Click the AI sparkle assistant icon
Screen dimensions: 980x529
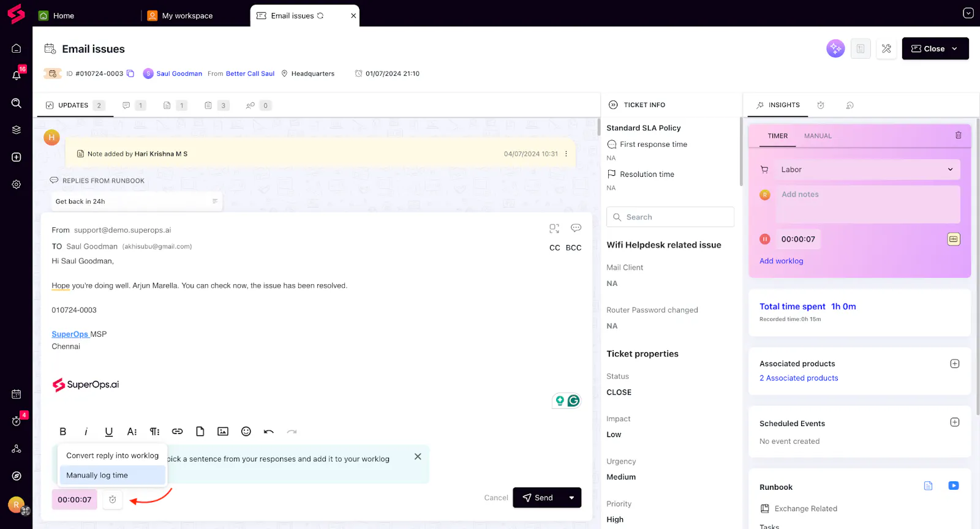pos(835,48)
